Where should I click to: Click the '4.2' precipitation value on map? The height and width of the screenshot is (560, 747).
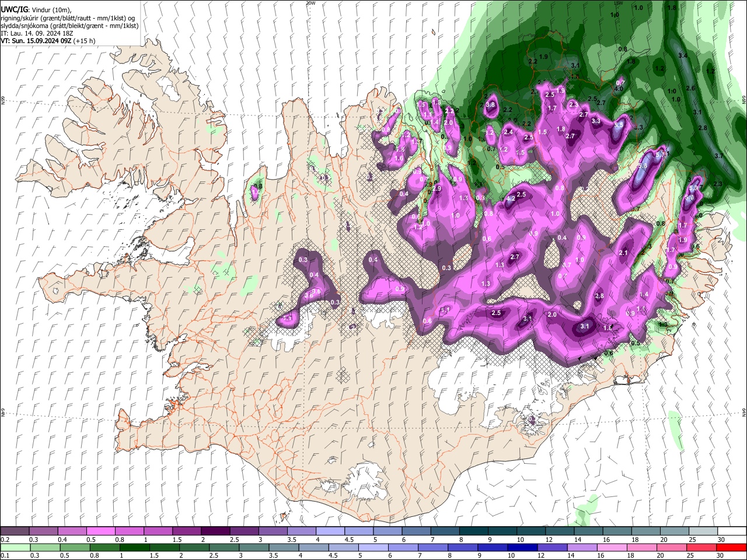510,199
